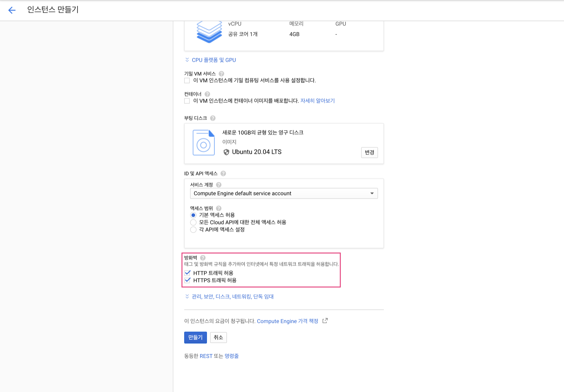Click help icon next to 서비스 계정

pos(219,185)
